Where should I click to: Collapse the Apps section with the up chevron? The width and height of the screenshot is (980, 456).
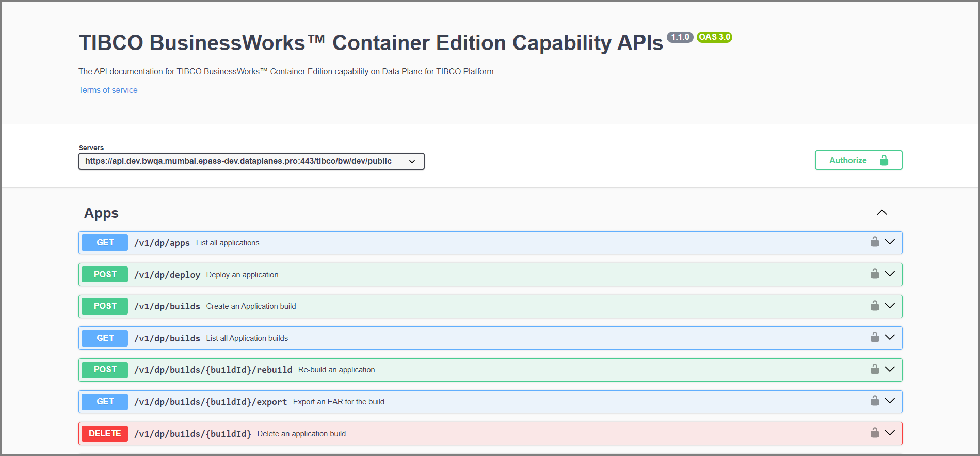tap(882, 212)
